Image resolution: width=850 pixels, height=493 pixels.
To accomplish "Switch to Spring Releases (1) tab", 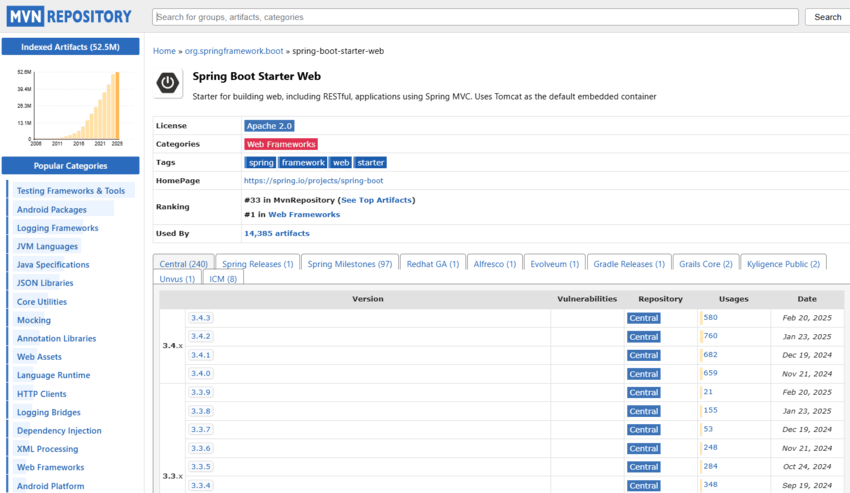I will (257, 264).
